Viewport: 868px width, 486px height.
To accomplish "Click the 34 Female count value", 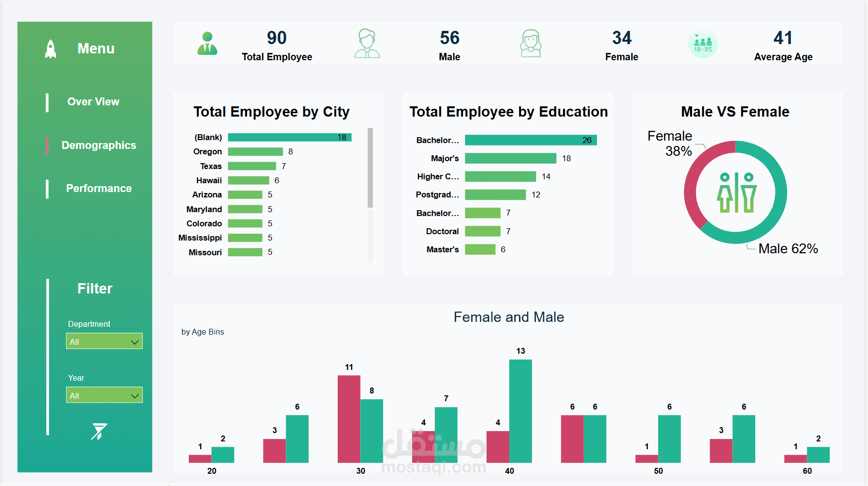I will [x=622, y=38].
